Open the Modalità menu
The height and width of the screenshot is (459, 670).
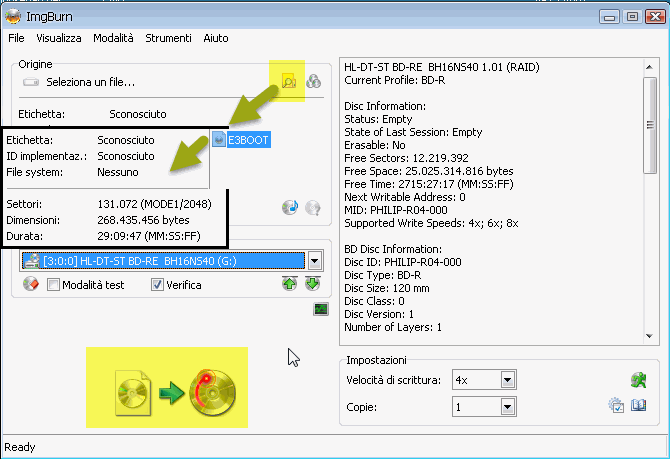(113, 38)
